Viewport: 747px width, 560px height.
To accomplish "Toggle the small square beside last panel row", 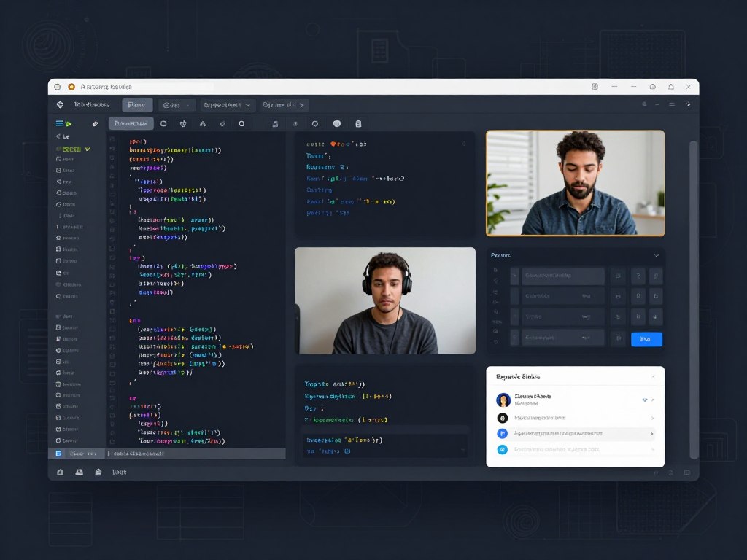I will 514,338.
